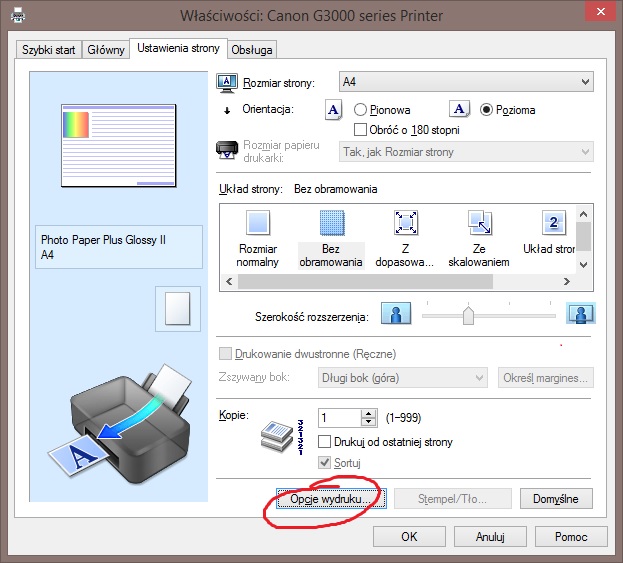
Task: Open the Rozmiar strony A4 dropdown
Action: 466,82
